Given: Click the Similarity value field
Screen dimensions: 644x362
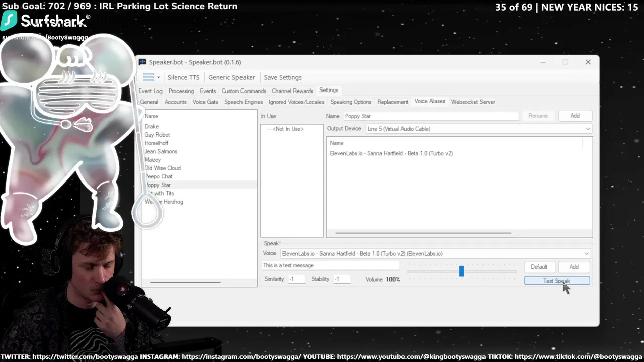Looking at the screenshot, I should tap(296, 279).
